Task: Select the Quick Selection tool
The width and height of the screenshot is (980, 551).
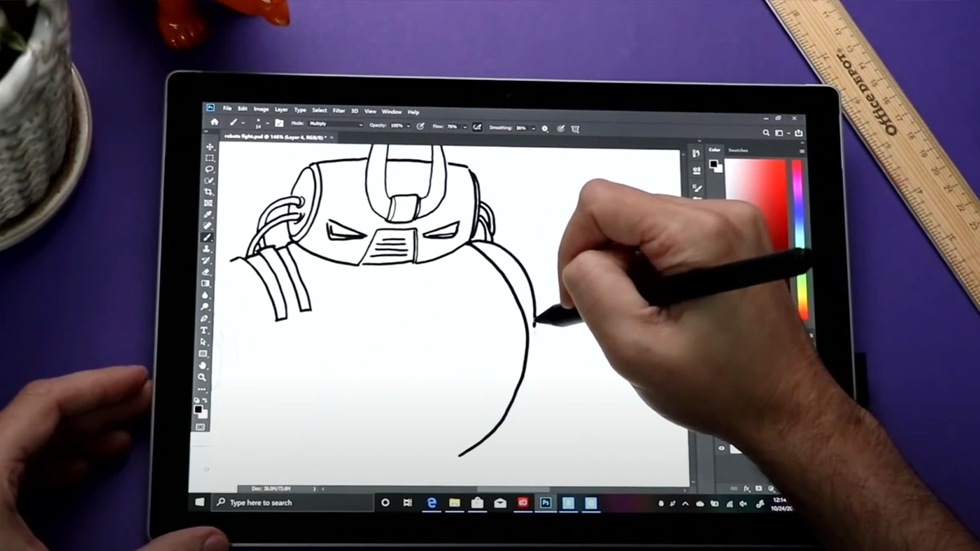Action: (210, 180)
